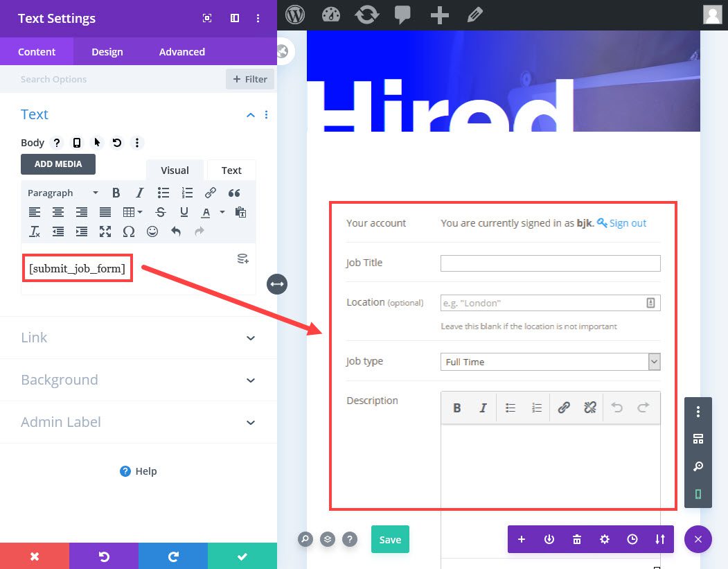The width and height of the screenshot is (728, 569).
Task: Insert an unordered list
Action: (163, 193)
